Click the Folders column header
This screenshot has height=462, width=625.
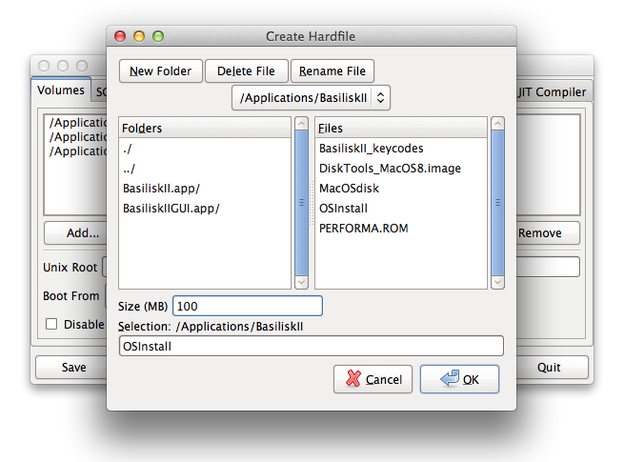(205, 128)
